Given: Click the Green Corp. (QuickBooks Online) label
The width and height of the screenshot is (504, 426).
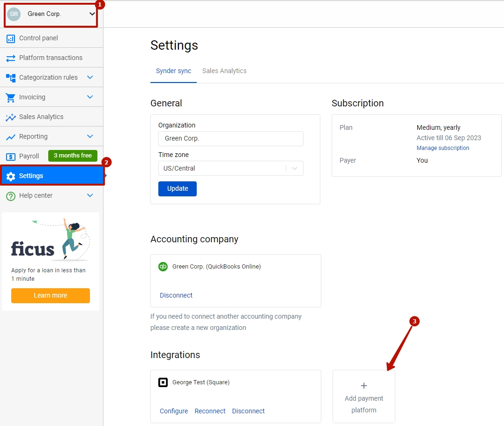Looking at the screenshot, I should coord(217,267).
